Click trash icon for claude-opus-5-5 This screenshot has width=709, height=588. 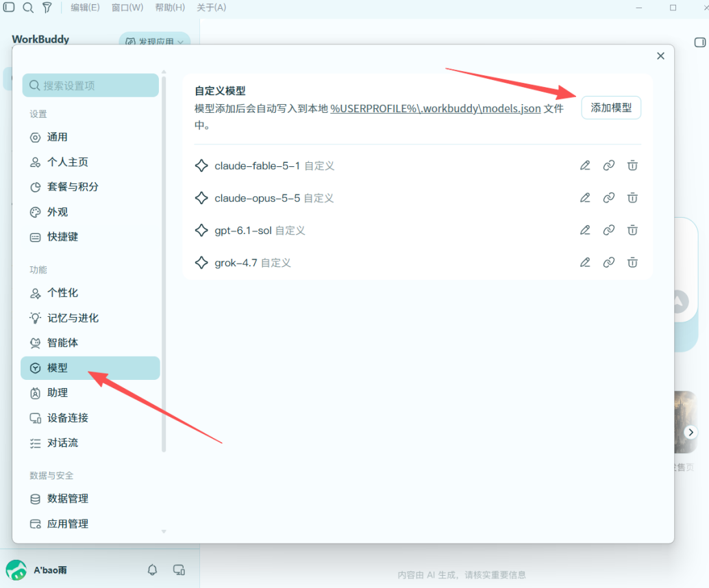pos(632,198)
